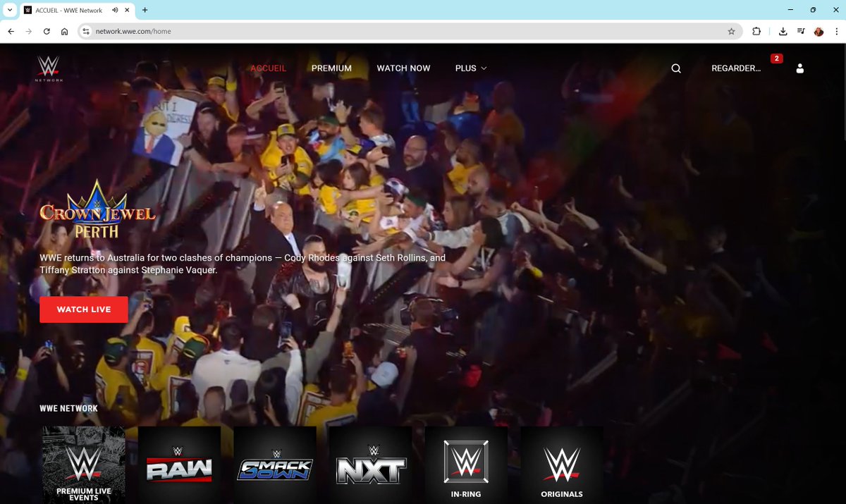Viewport: 846px width, 504px height.
Task: Go back to previous page
Action: (11, 31)
